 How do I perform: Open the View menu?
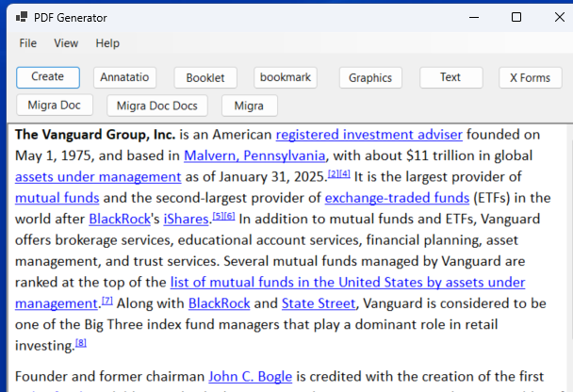[66, 43]
